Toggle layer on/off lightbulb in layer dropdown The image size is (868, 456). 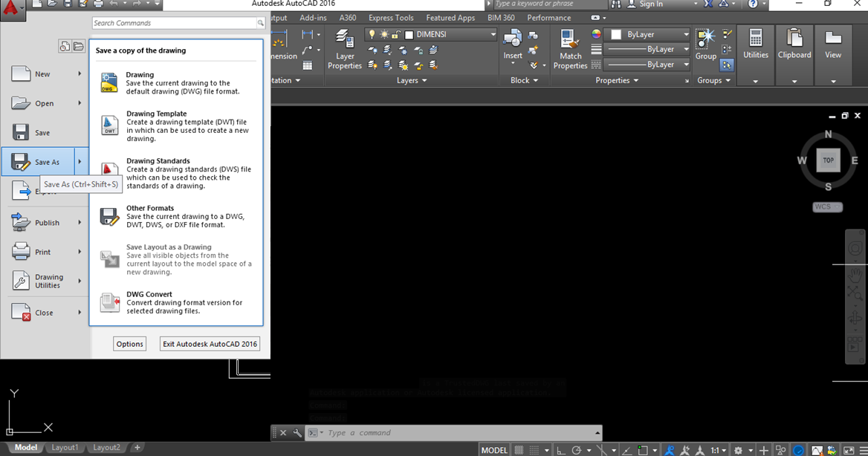pos(372,34)
